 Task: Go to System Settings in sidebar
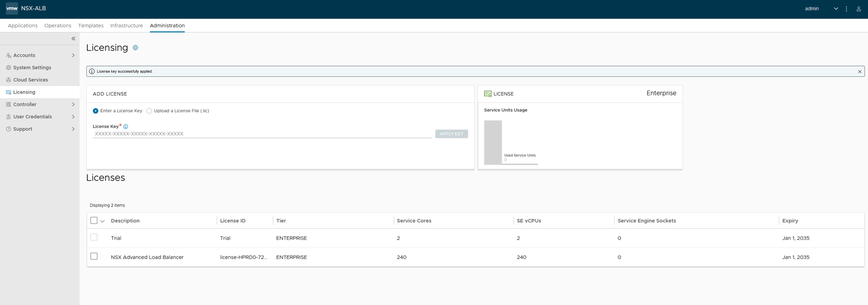coord(32,68)
